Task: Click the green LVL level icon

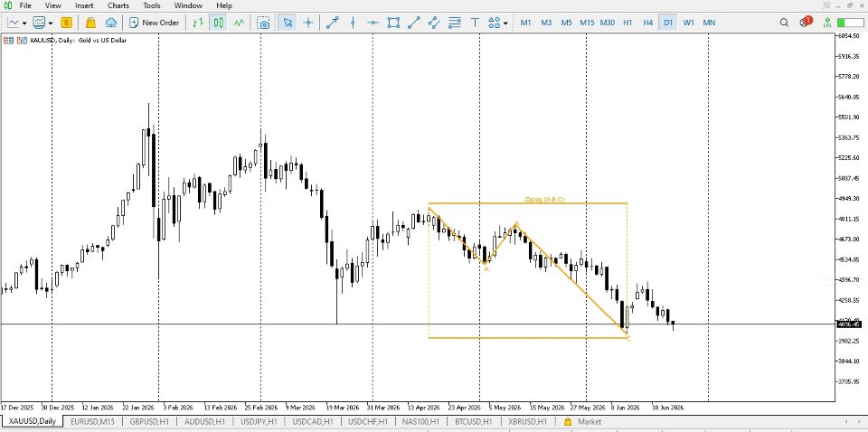Action: point(827,23)
